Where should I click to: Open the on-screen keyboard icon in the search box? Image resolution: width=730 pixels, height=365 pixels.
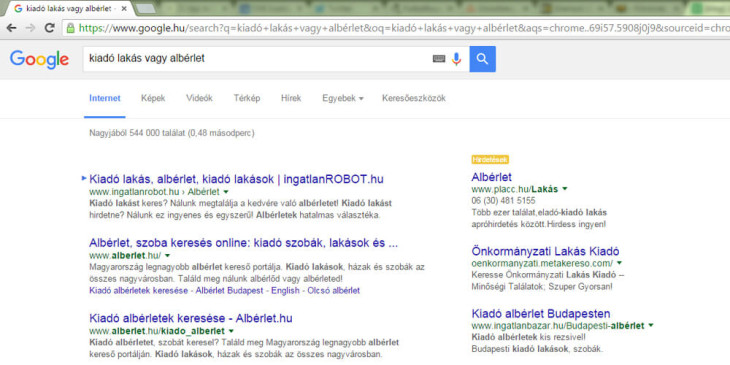point(439,59)
